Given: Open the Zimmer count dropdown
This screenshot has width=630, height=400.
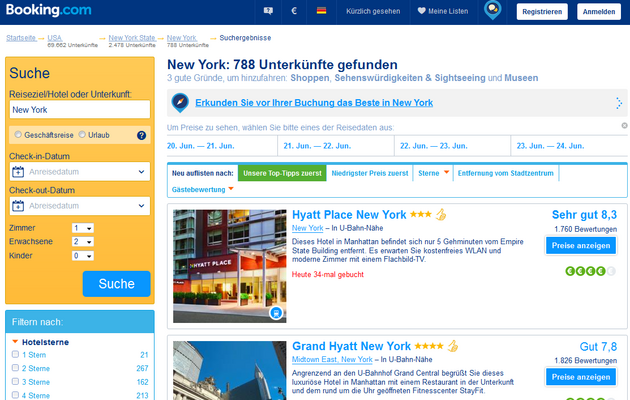Looking at the screenshot, I should click(82, 229).
